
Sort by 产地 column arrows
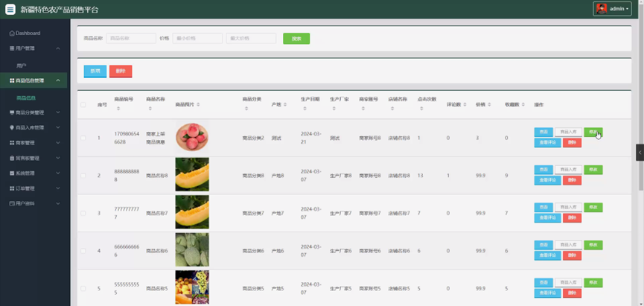pyautogui.click(x=285, y=105)
